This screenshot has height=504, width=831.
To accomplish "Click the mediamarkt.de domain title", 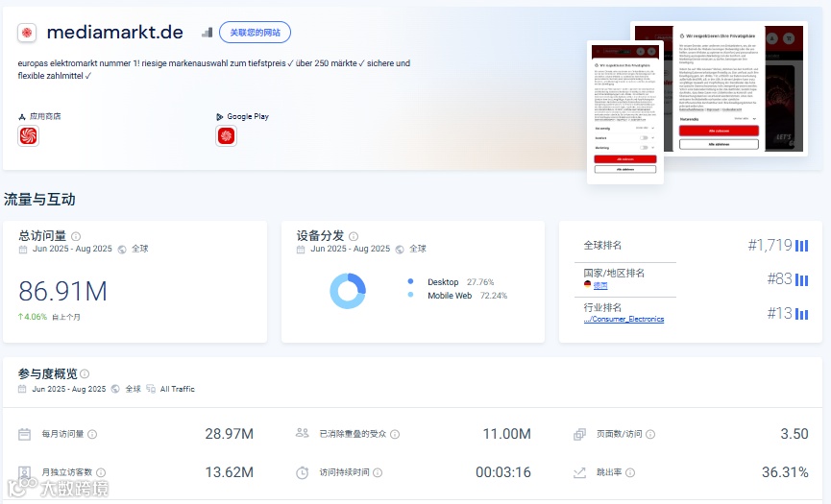I will pos(115,33).
